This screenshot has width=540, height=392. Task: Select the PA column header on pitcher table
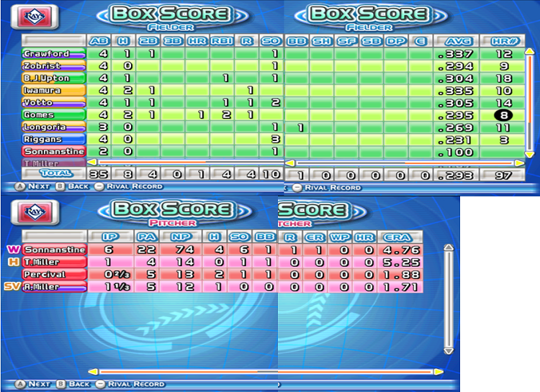[x=147, y=237]
